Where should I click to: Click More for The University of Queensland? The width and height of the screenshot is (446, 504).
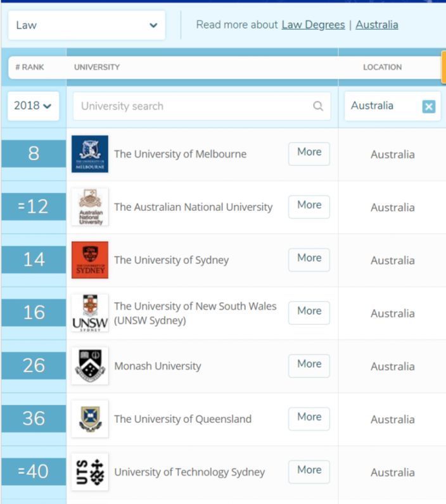pyautogui.click(x=309, y=419)
